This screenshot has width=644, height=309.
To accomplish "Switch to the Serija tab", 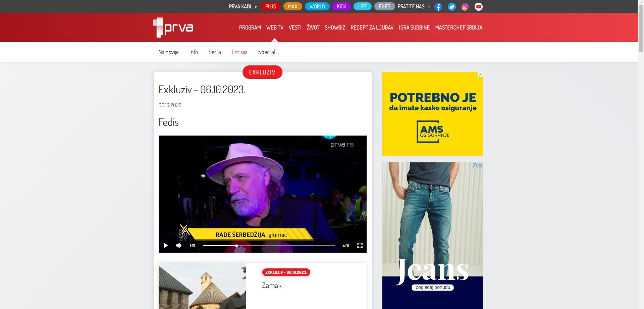I will click(x=215, y=52).
